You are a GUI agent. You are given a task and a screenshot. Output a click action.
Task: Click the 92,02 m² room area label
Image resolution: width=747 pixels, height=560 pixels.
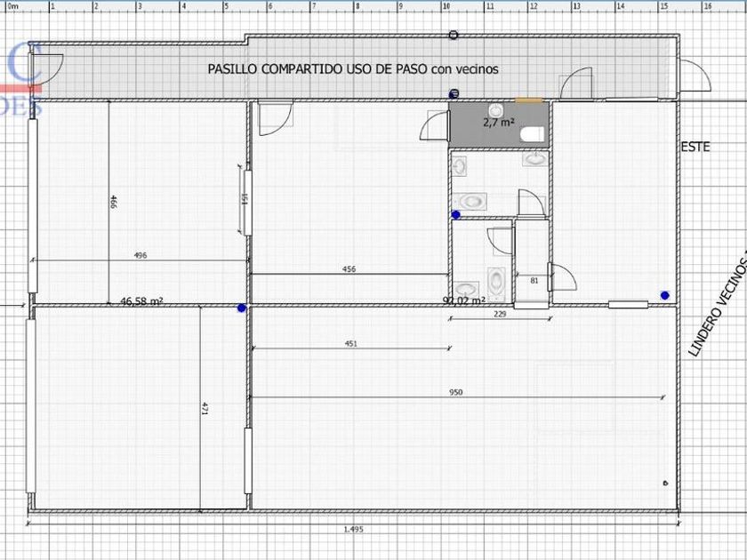(x=463, y=300)
